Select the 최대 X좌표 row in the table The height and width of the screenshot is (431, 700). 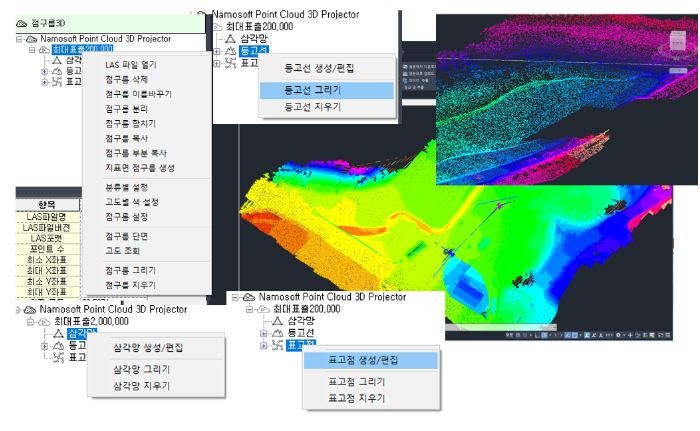pos(48,271)
